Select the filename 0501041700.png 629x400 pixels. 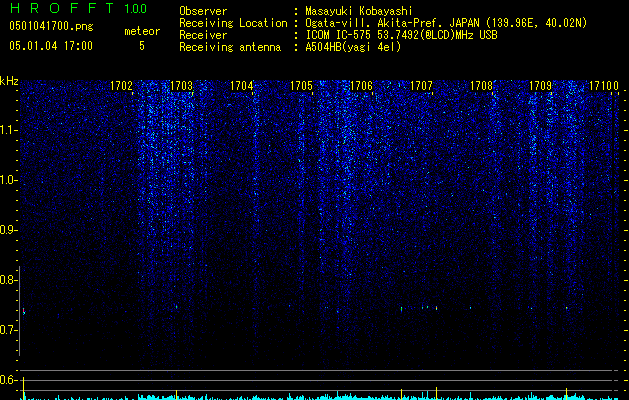pos(51,27)
